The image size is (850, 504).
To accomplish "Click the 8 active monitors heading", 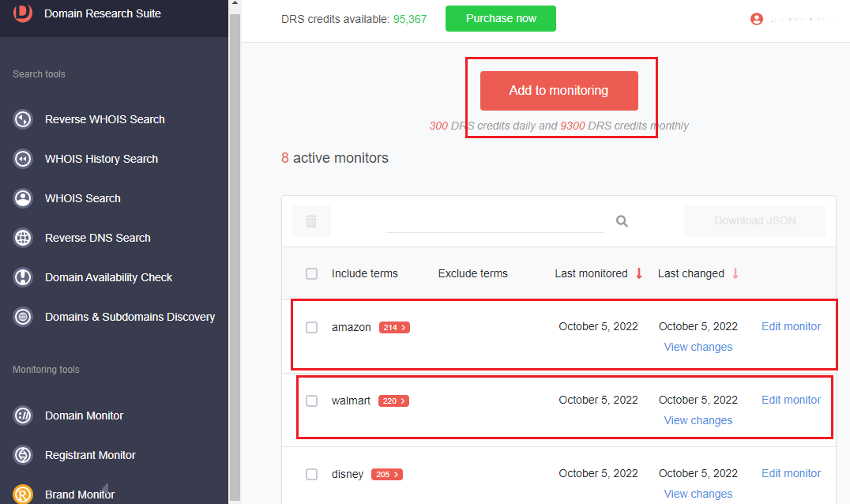I will (334, 158).
